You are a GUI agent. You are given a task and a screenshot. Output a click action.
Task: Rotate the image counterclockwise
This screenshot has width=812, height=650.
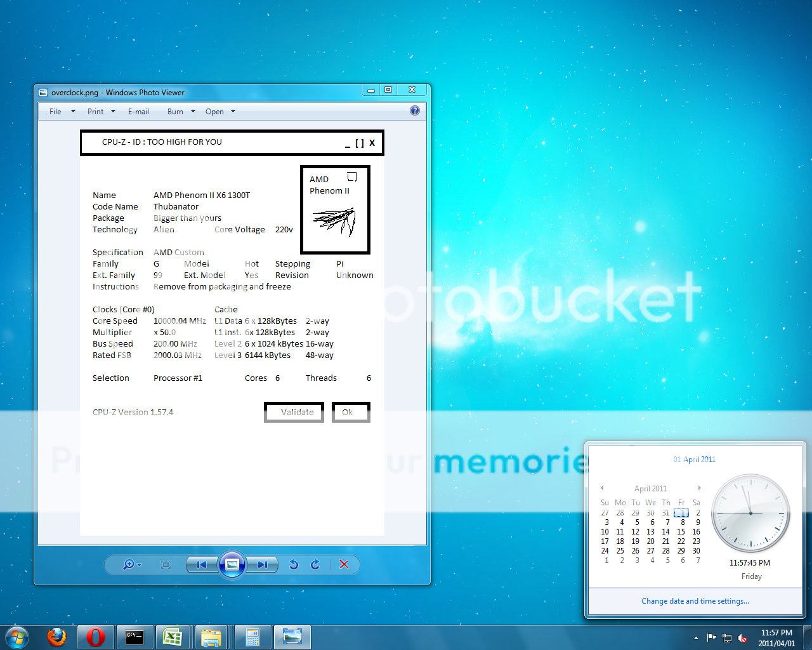coord(294,564)
